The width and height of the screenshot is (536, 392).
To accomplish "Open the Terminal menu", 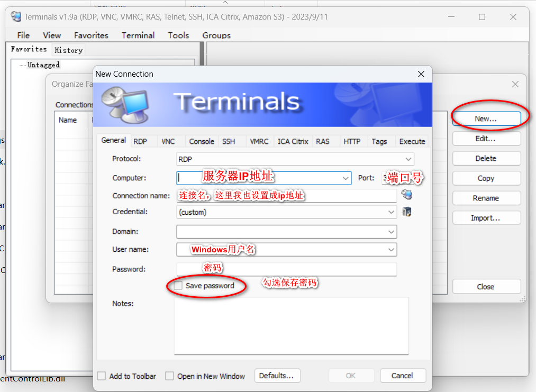I will click(138, 35).
